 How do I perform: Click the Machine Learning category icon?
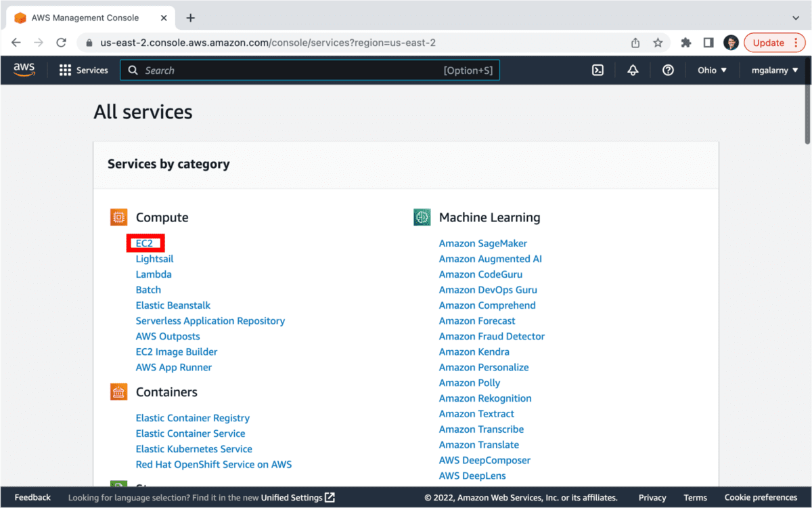[422, 217]
